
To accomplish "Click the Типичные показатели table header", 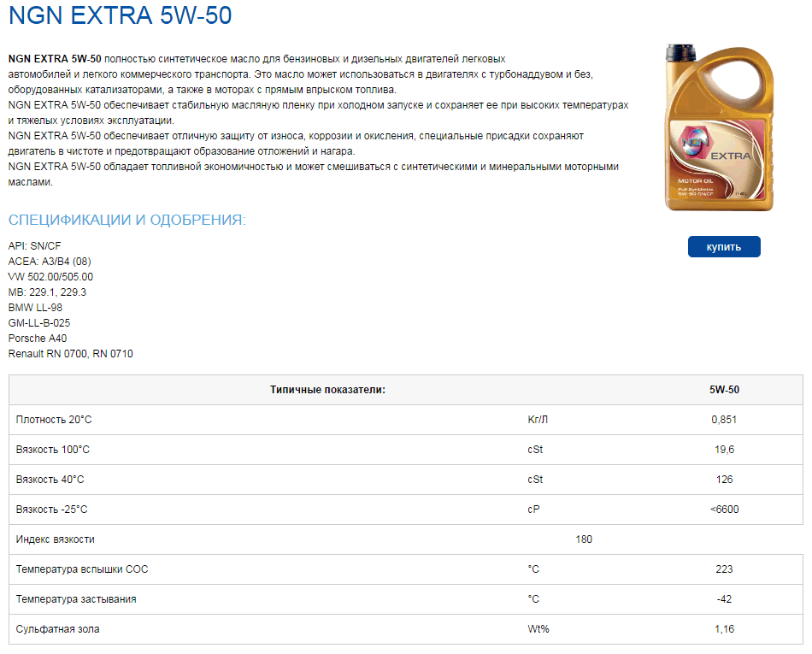I will [328, 390].
